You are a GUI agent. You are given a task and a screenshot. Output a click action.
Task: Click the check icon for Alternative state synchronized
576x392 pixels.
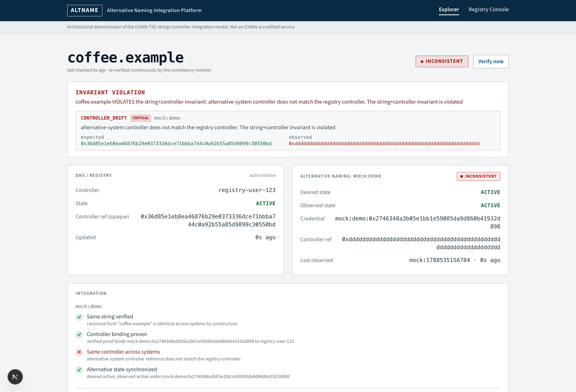pyautogui.click(x=79, y=370)
